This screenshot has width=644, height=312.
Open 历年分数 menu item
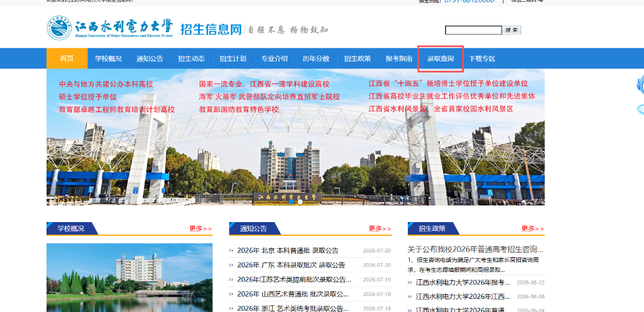point(316,58)
